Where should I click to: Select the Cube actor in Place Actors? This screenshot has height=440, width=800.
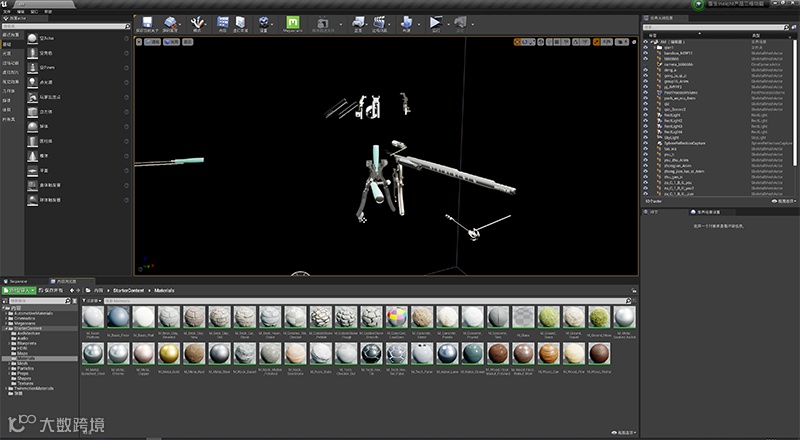pos(33,112)
